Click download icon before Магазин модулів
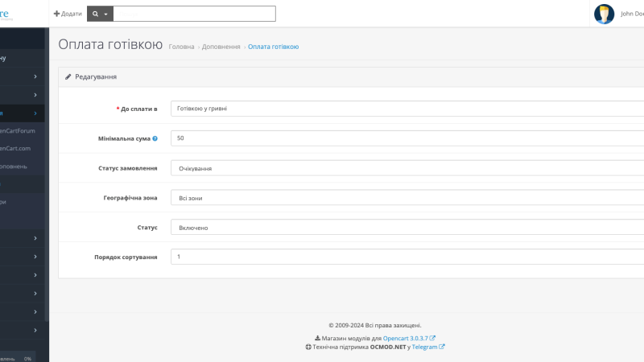Screen dimensions: 644x362 pyautogui.click(x=317, y=338)
